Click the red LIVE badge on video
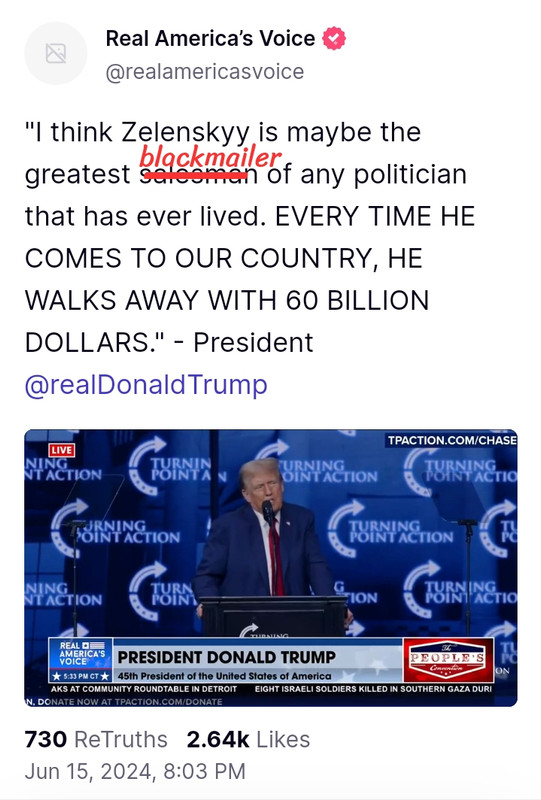Image resolution: width=541 pixels, height=800 pixels. (x=62, y=449)
